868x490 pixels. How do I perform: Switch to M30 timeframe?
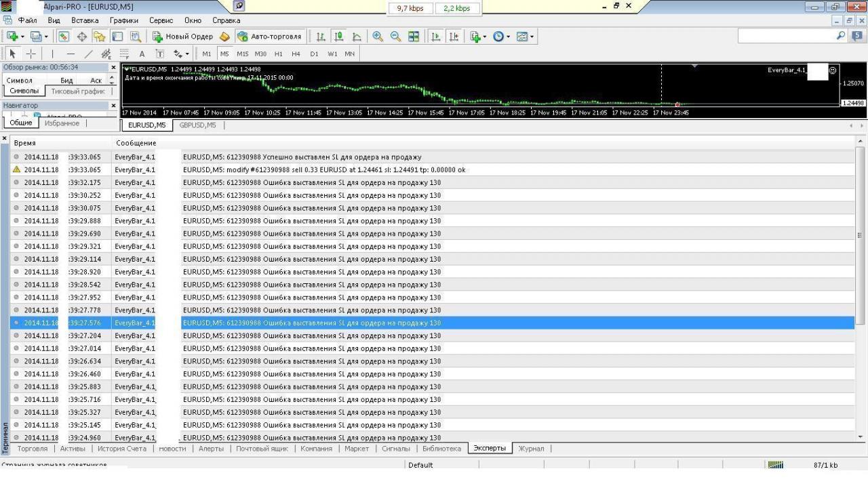click(x=260, y=54)
